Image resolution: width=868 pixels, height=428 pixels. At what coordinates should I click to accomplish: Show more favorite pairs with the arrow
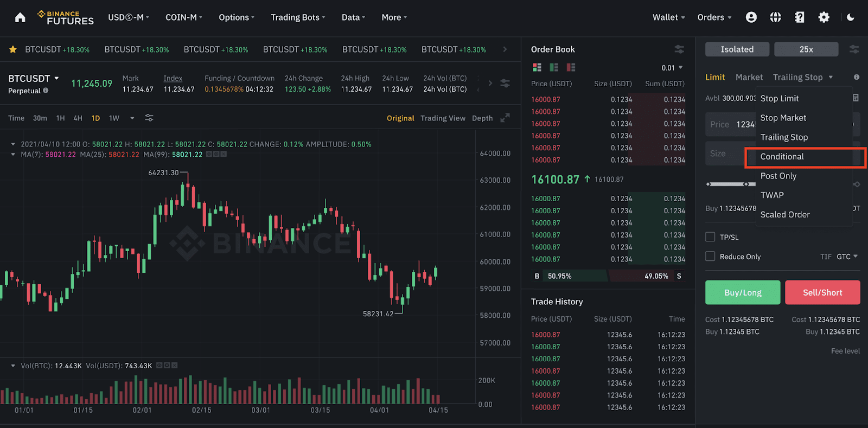point(505,49)
